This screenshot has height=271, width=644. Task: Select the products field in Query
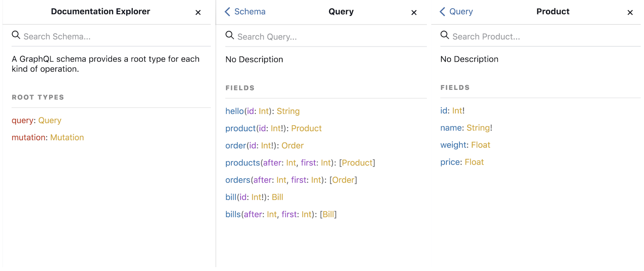tap(242, 163)
